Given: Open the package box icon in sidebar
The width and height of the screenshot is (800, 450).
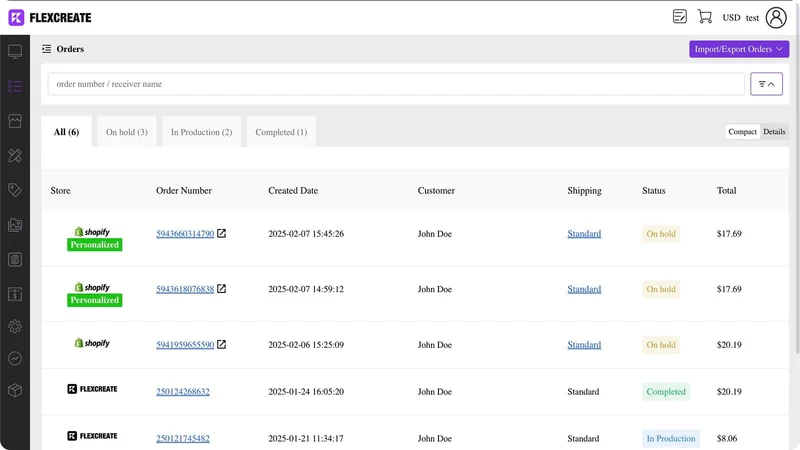Looking at the screenshot, I should tap(15, 391).
